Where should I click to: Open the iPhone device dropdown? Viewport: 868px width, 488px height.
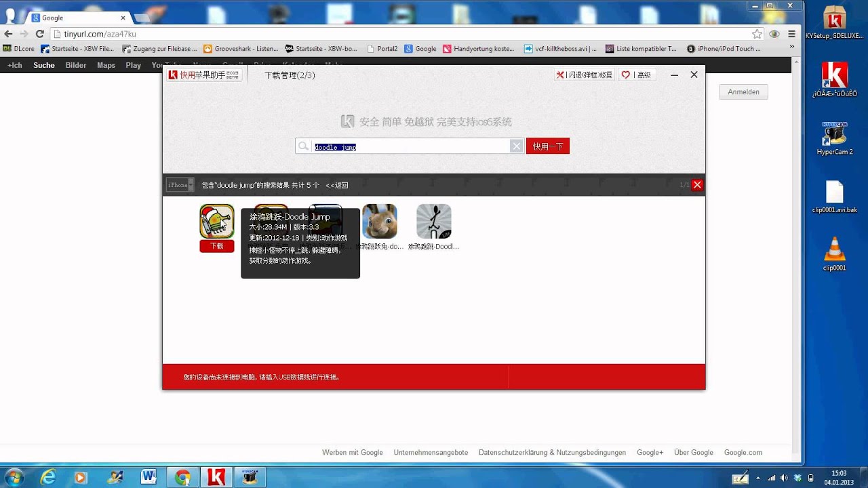point(180,185)
